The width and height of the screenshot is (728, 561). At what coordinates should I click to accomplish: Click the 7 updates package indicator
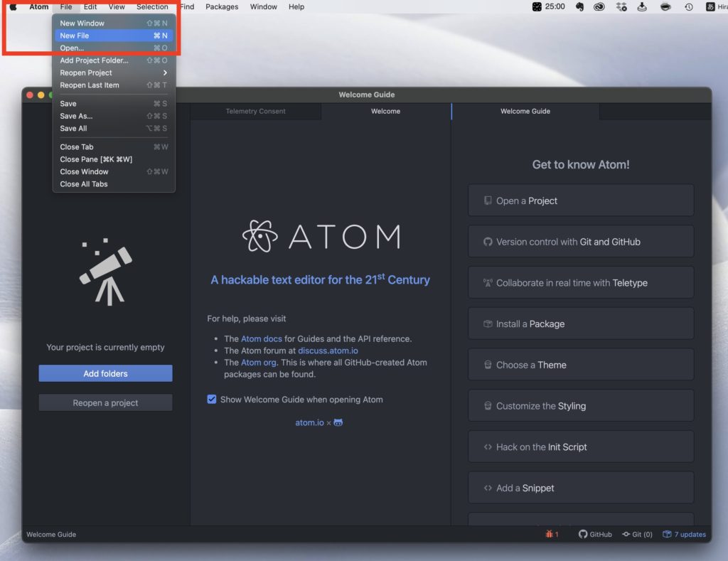coord(684,534)
